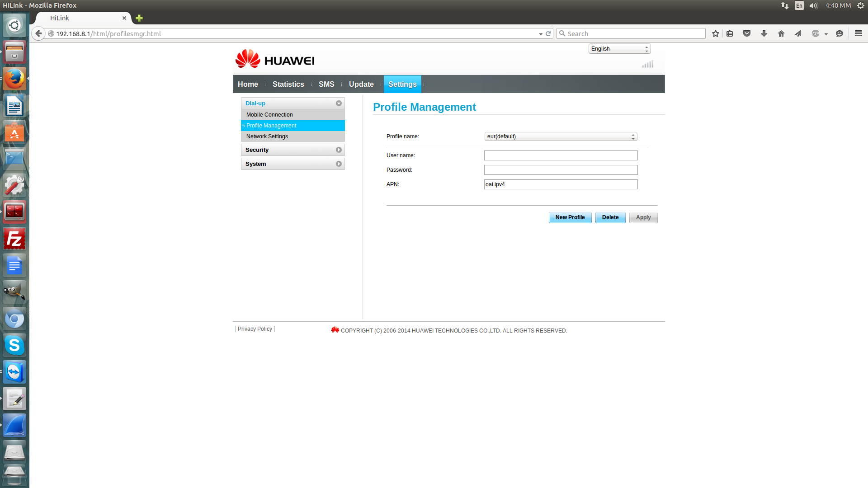868x488 pixels.
Task: Go to Firefox home page icon
Action: click(x=781, y=33)
